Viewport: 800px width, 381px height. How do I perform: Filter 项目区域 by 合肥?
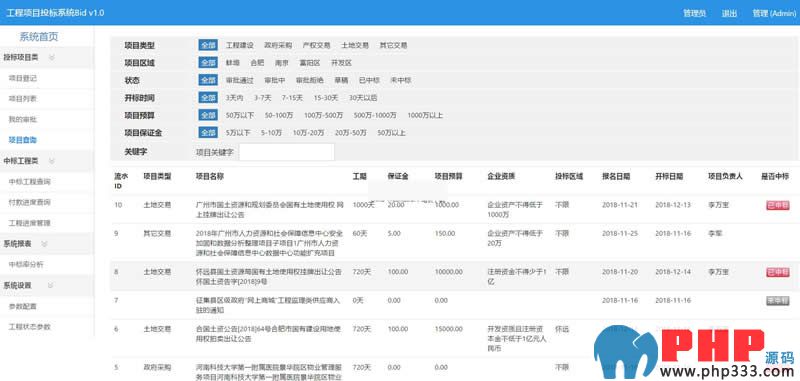257,63
